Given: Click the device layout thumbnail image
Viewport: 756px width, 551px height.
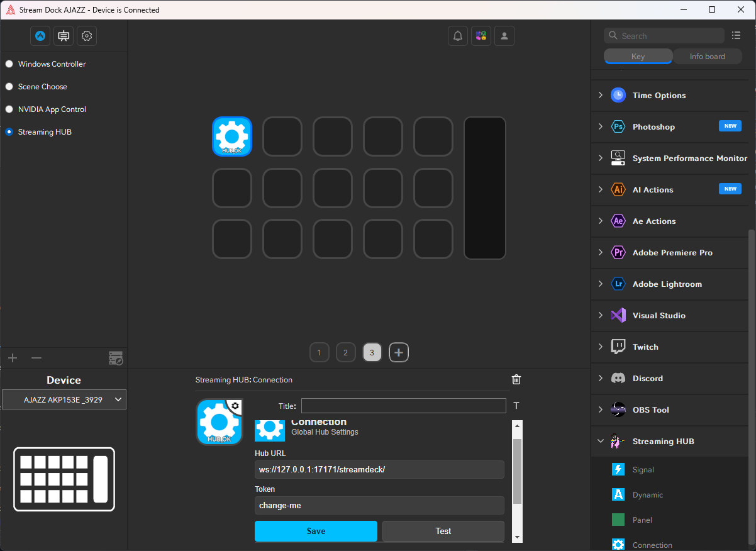Looking at the screenshot, I should click(x=64, y=479).
